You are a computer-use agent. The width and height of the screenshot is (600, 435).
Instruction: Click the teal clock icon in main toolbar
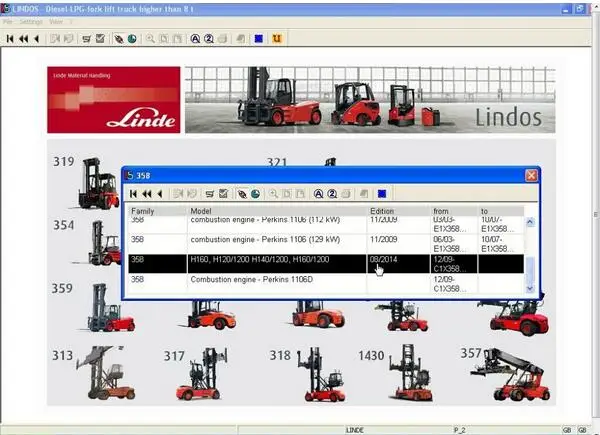coord(132,39)
